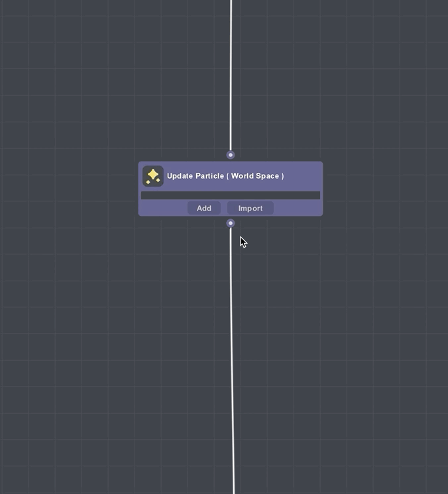Click node footer area left of Add button

162,208
